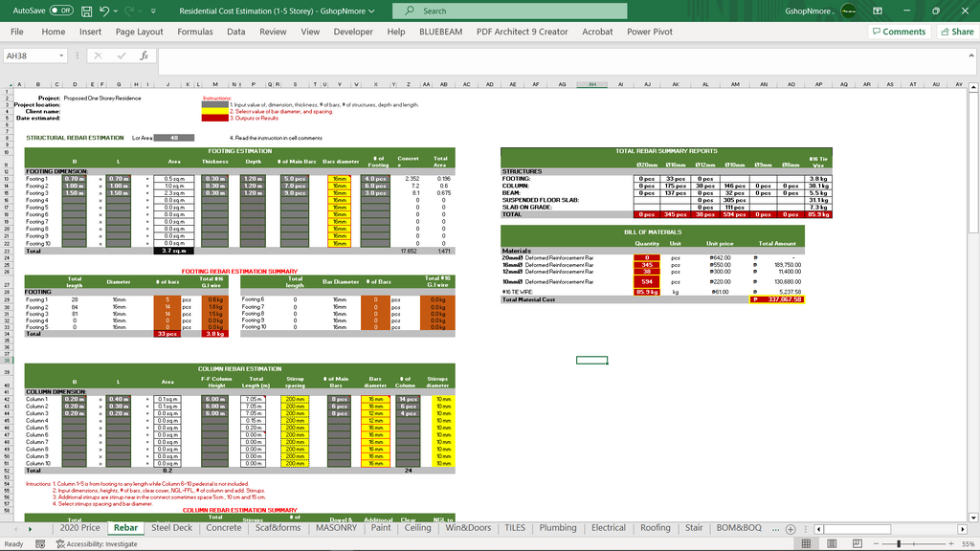The width and height of the screenshot is (980, 551).
Task: Click the Enter checkmark formula icon
Action: pos(121,55)
